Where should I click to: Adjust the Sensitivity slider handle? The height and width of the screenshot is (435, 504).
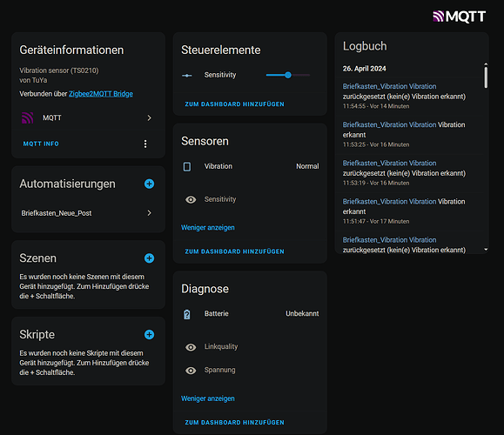click(x=288, y=75)
